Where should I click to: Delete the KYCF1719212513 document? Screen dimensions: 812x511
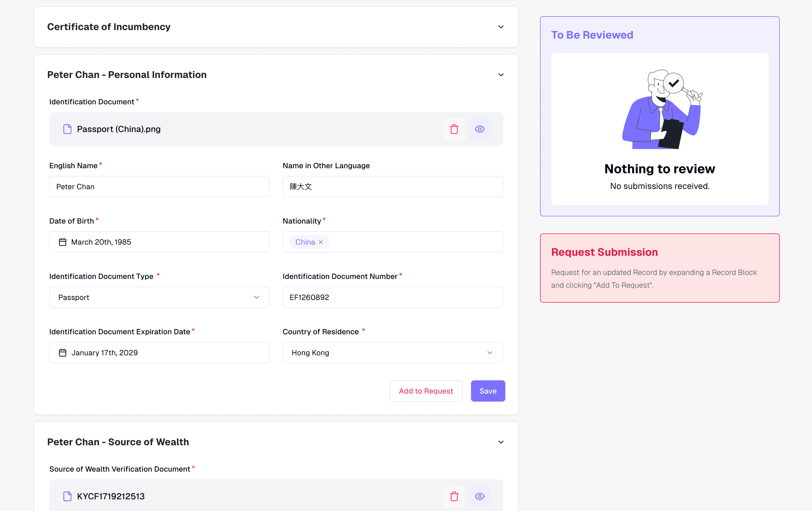tap(454, 496)
